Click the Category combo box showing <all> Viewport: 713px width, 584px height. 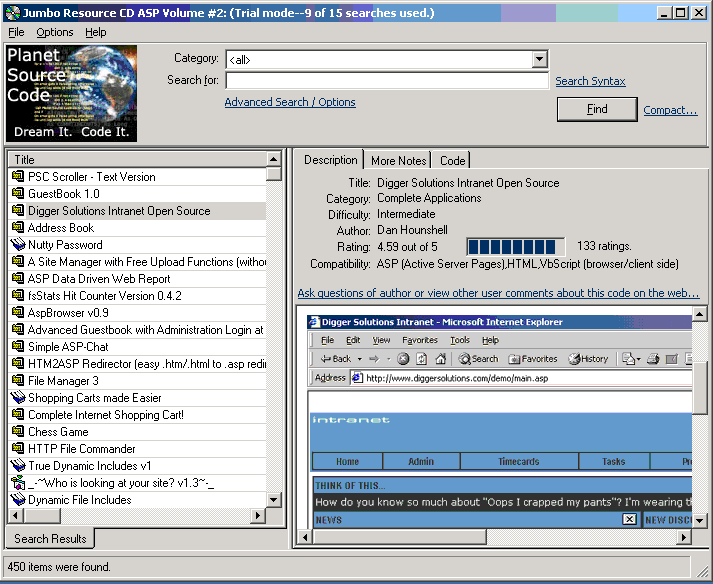[x=387, y=59]
